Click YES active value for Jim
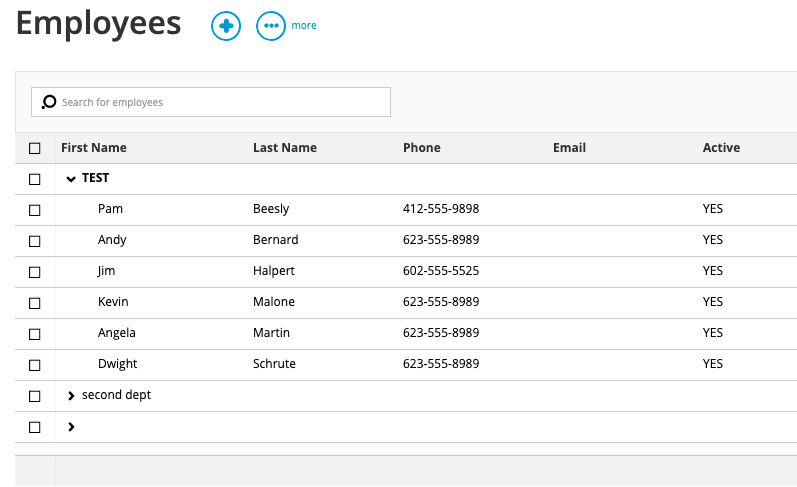Viewport: 797px width, 487px height. click(x=713, y=270)
